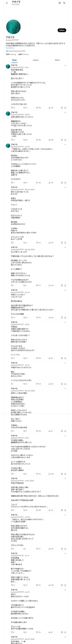Click the circular icon left of search

60,3
